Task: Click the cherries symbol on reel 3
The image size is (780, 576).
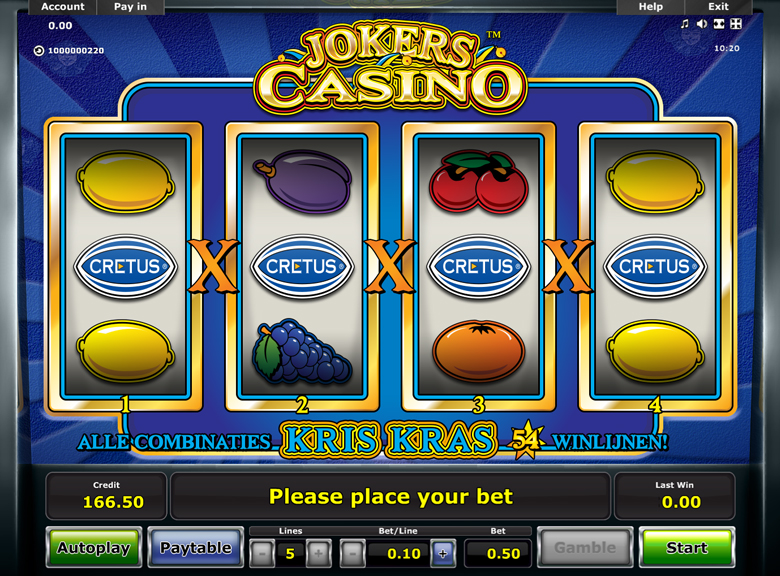Action: point(478,182)
